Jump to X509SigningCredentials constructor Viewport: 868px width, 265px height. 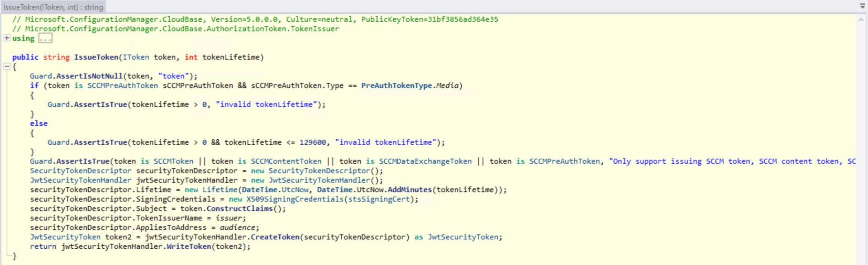tap(295, 199)
